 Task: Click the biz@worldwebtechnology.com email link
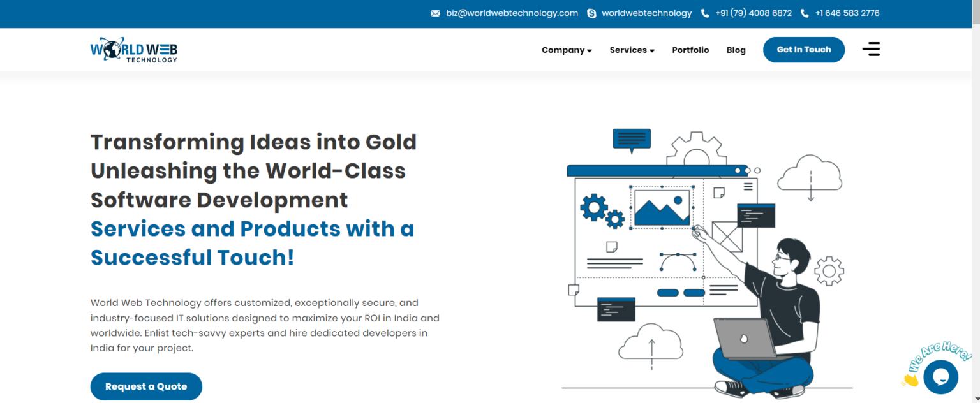pyautogui.click(x=512, y=13)
